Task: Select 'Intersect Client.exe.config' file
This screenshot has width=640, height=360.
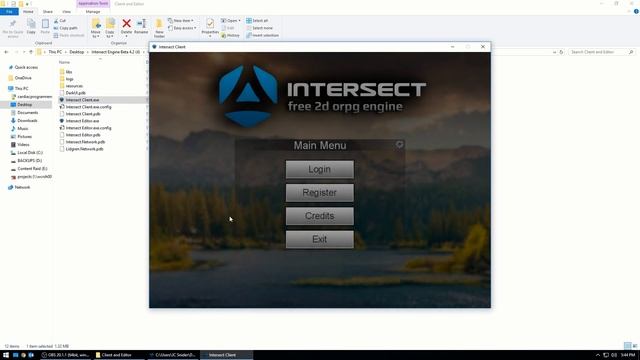Action: (88, 107)
